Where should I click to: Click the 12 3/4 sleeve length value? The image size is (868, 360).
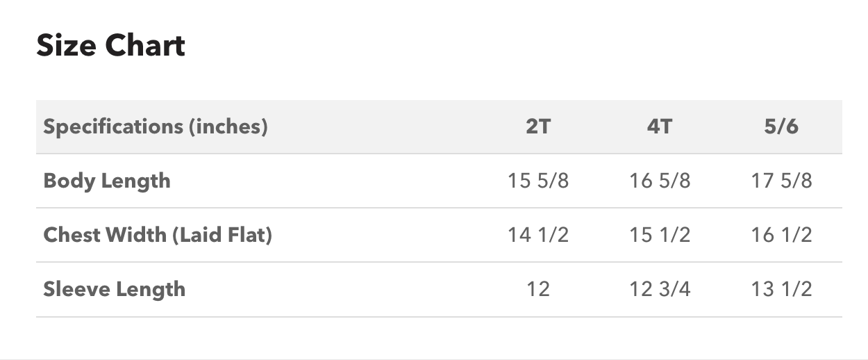[660, 289]
